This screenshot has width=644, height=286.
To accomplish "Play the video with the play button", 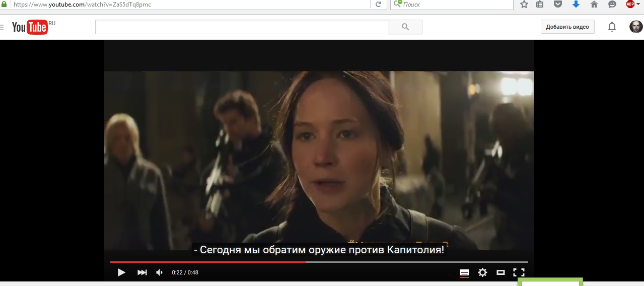I will click(121, 272).
